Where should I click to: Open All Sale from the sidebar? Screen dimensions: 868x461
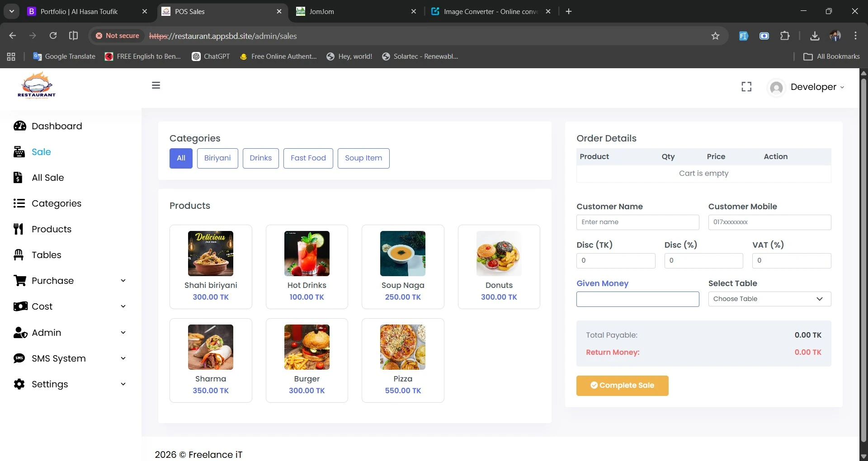coord(47,178)
